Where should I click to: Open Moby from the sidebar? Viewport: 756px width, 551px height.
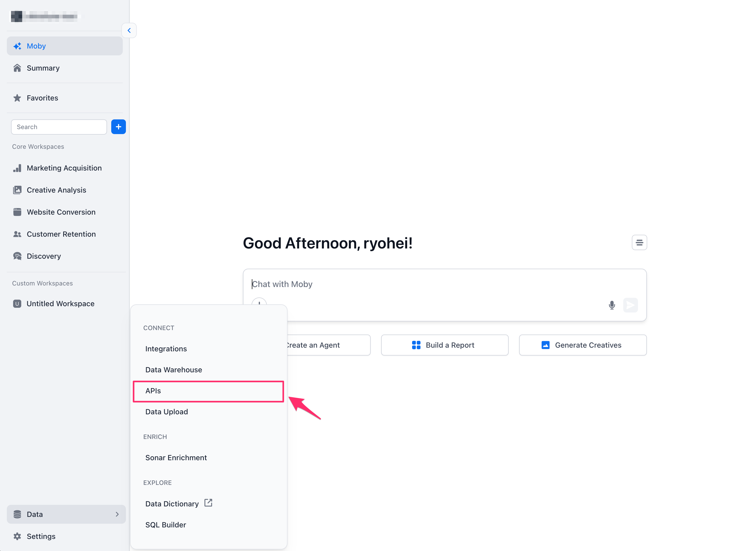pos(65,46)
